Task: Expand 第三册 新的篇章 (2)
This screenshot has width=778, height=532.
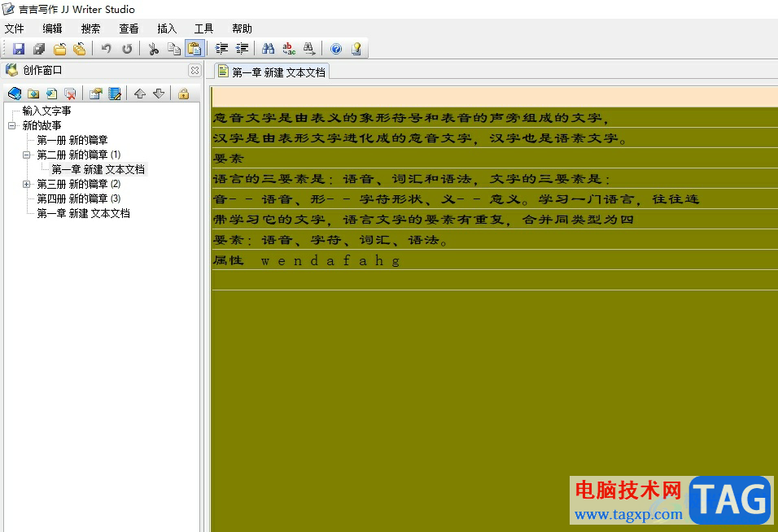Action: (x=27, y=184)
